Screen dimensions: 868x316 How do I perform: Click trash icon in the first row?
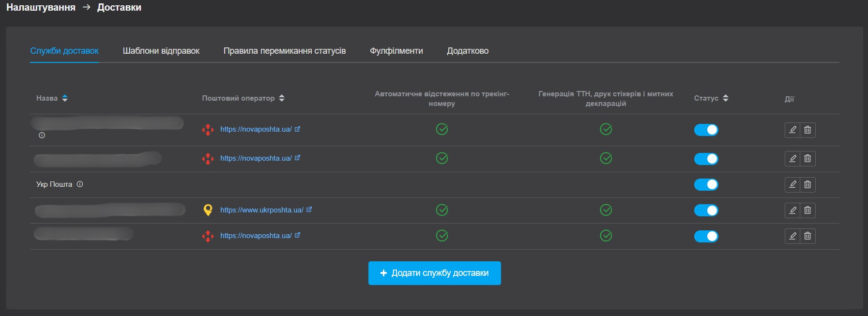coord(807,130)
